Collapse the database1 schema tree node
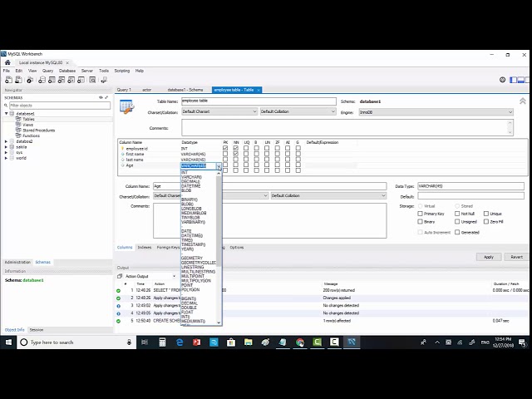The height and width of the screenshot is (399, 532). (6, 114)
